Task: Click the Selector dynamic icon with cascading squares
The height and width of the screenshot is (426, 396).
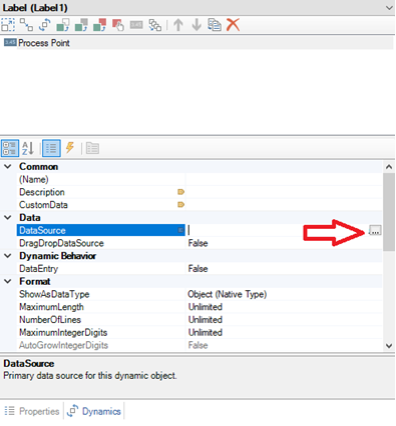Action: [x=155, y=25]
